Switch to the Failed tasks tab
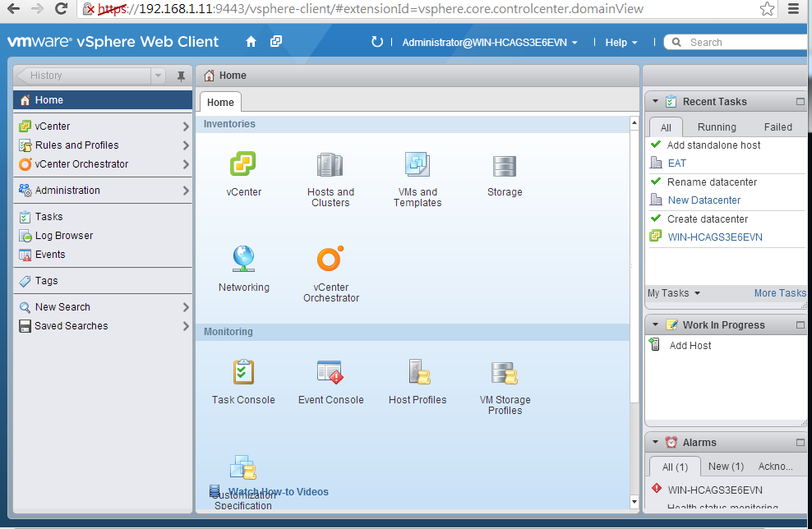 point(777,127)
